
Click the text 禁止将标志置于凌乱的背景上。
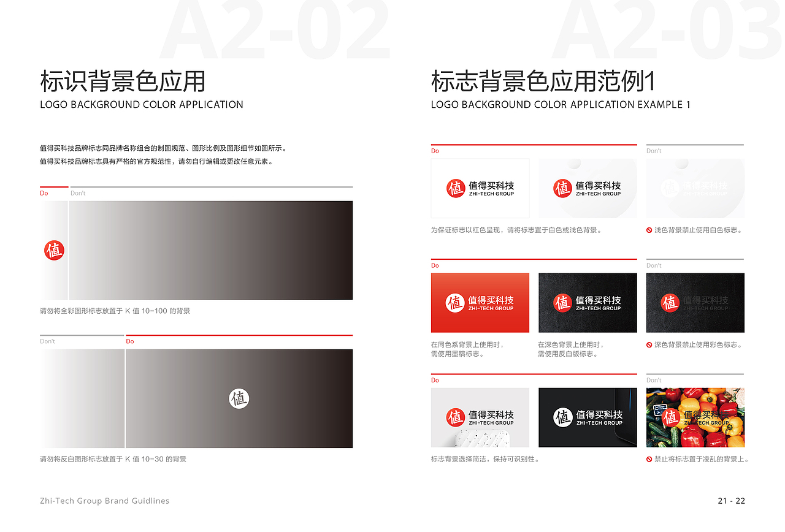pyautogui.click(x=702, y=459)
